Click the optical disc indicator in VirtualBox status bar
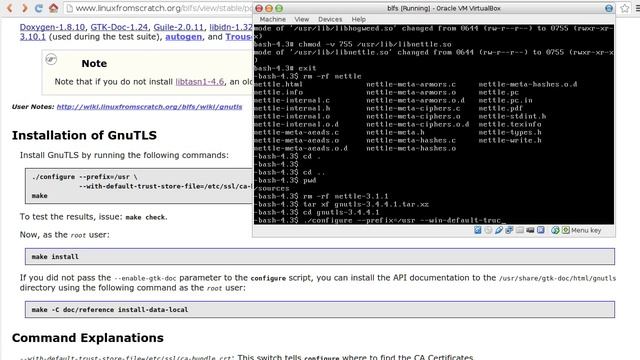 point(488,230)
